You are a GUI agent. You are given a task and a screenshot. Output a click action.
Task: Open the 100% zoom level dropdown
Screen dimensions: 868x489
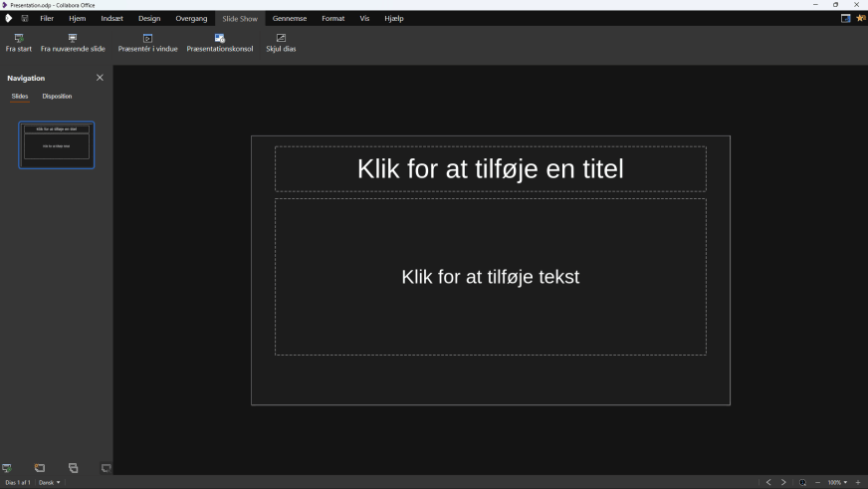(x=837, y=482)
